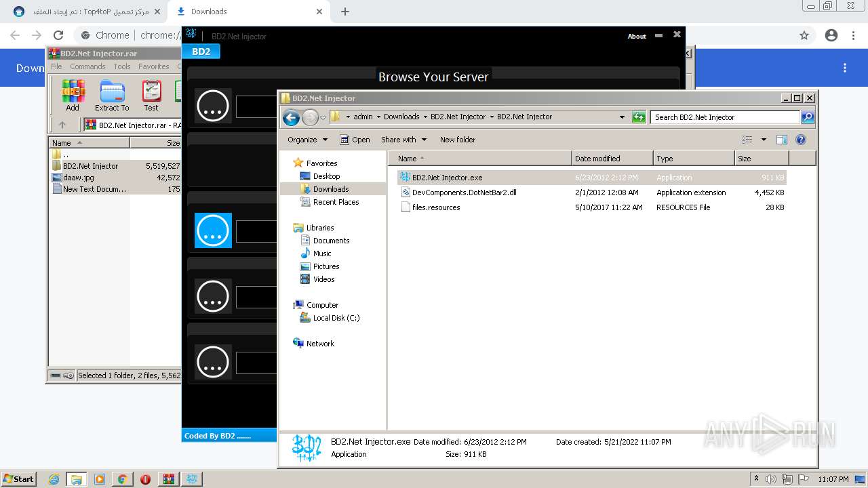Select BD2 tab in injector window

201,51
